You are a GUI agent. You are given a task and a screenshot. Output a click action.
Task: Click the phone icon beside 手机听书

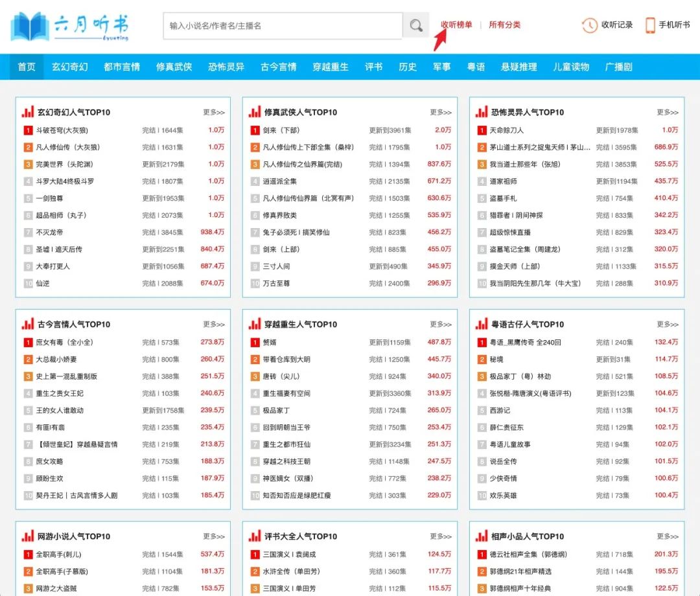(x=650, y=25)
